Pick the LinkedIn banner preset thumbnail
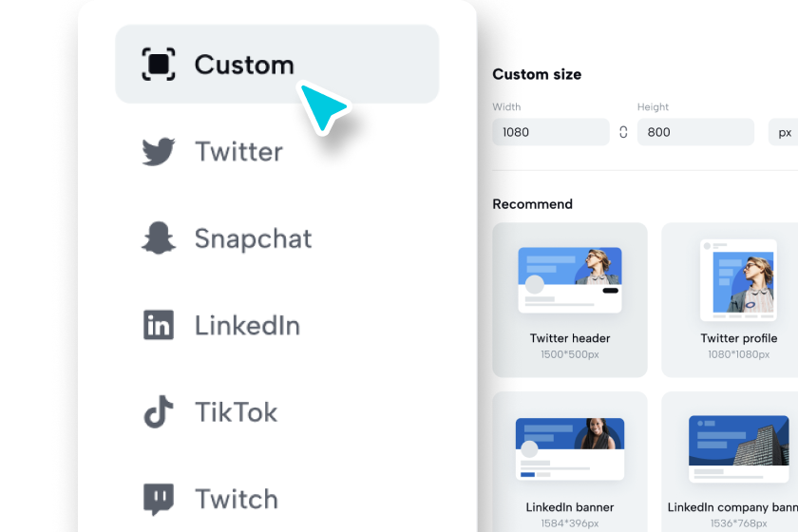This screenshot has width=798, height=532. 570,462
